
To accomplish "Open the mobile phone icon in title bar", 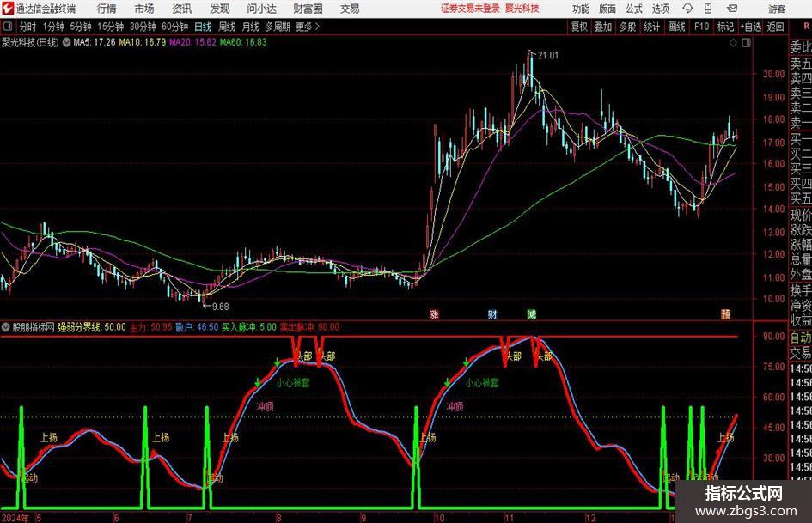I will (708, 9).
